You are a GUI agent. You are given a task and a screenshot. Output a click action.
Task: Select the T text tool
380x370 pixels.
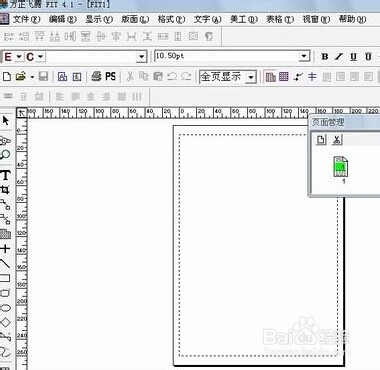click(x=6, y=175)
